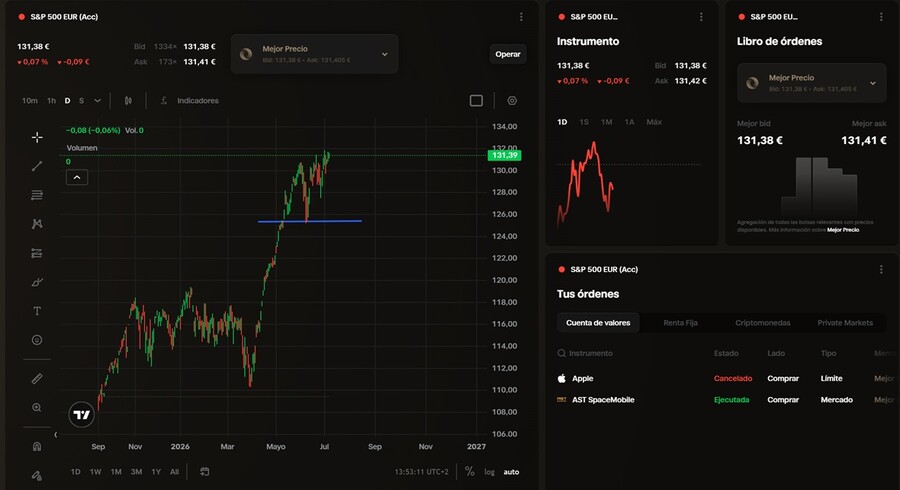Expand the interval dropdown chevron
The image size is (900, 490).
click(x=98, y=100)
